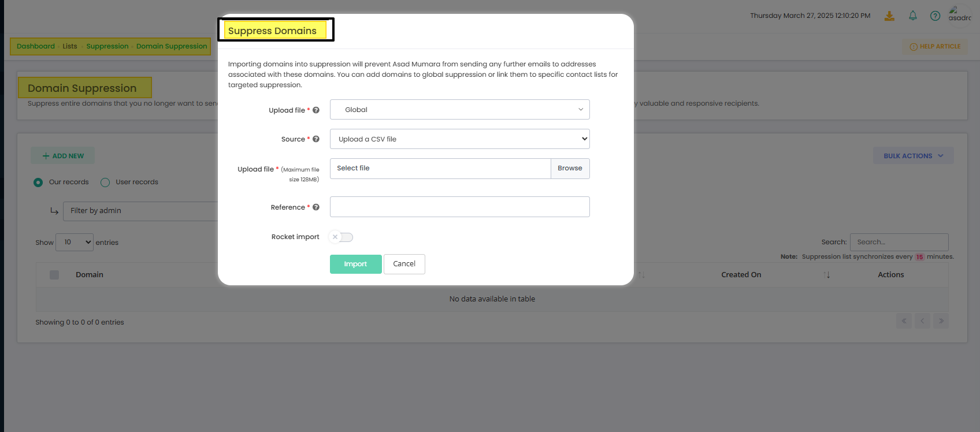This screenshot has width=980, height=432.
Task: Go to next page pagination arrow
Action: (x=941, y=321)
